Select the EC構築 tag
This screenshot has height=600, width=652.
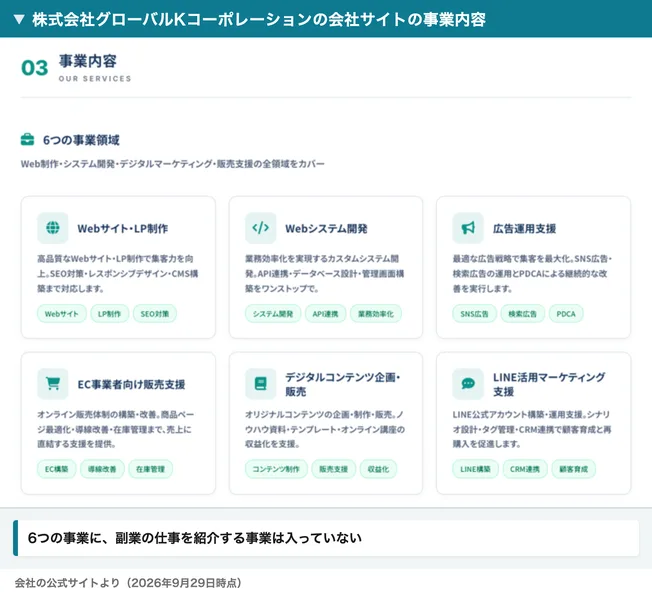(57, 469)
